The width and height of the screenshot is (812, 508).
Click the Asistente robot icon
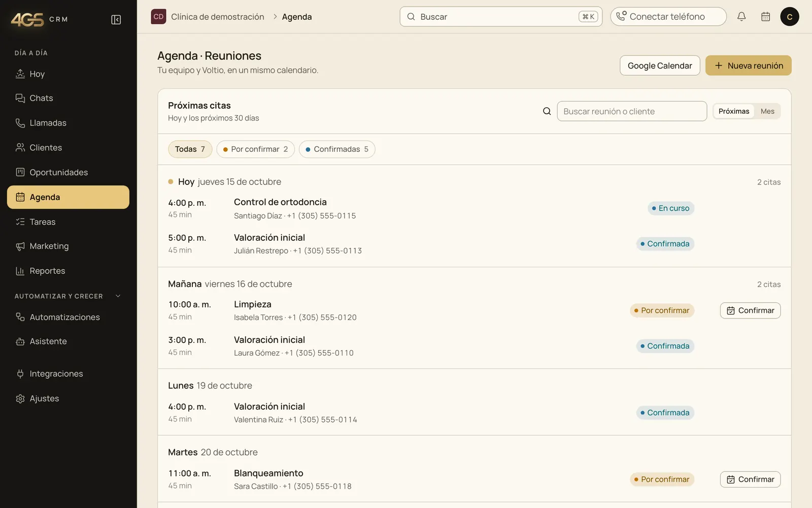[20, 341]
